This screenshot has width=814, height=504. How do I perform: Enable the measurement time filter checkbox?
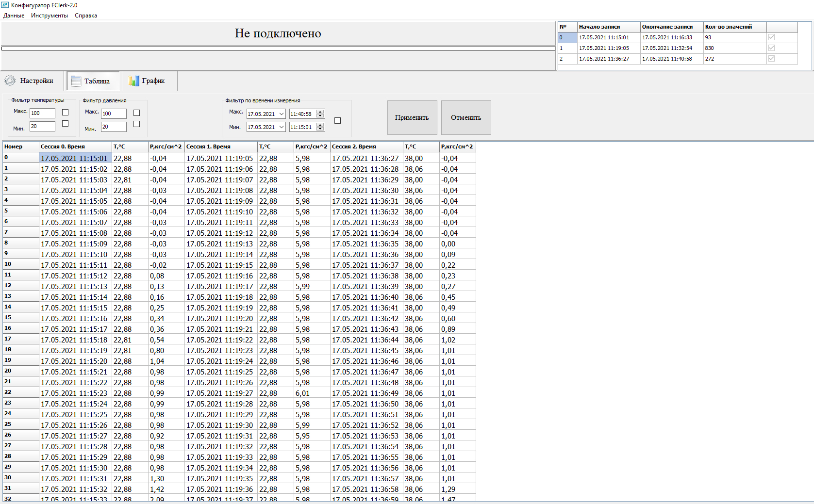tap(338, 120)
